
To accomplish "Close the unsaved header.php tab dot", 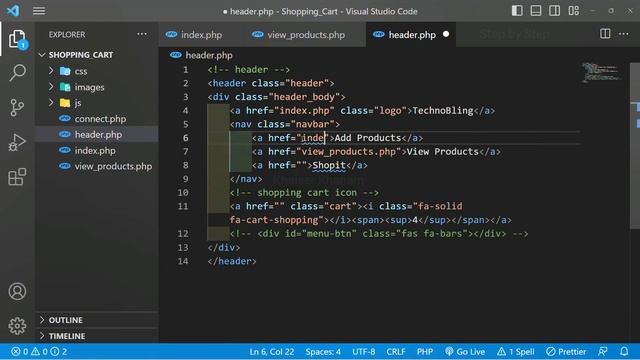I will (x=446, y=34).
